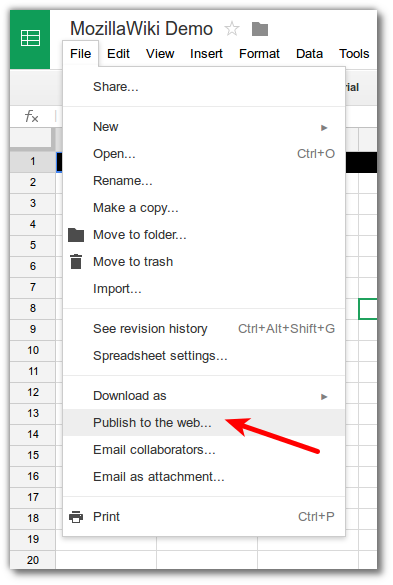Image resolution: width=393 pixels, height=585 pixels.
Task: Click the trash can icon in the menu
Action: coord(76,262)
